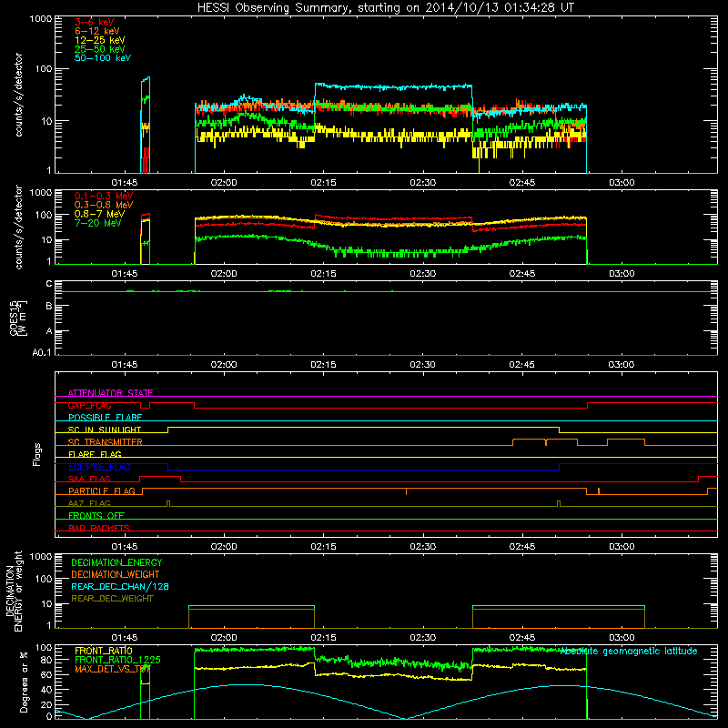Click the DECIMATION_WEIGHT legend label

[116, 574]
